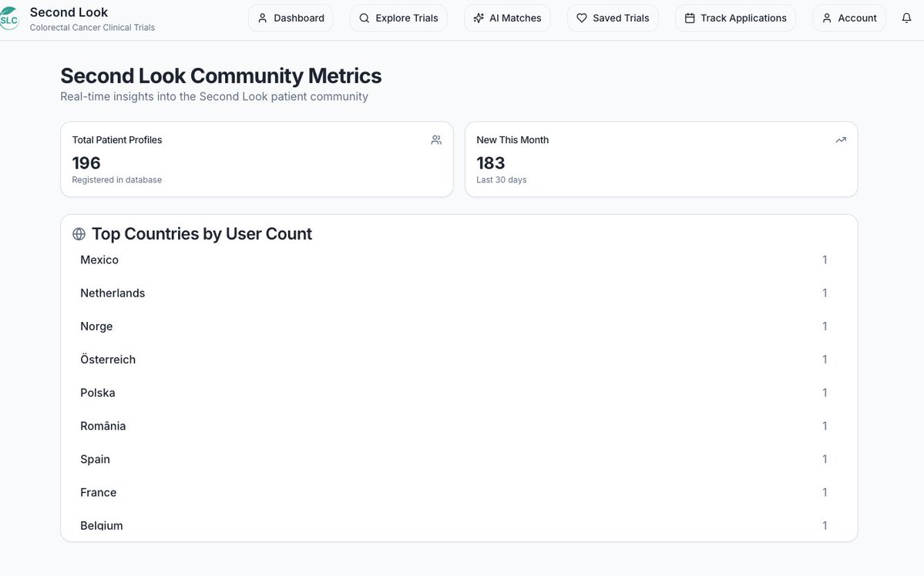
Task: Open AI Matches page
Action: (507, 18)
